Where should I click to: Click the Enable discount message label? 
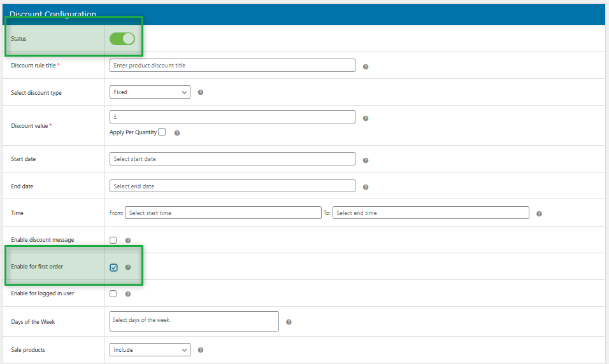42,240
